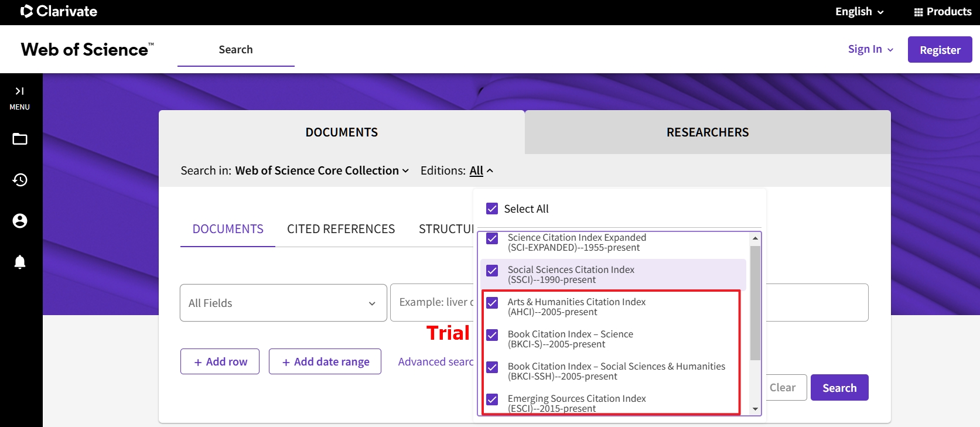
Task: Uncheck Book Citation Index – Social Sciences & Humanities
Action: (492, 367)
